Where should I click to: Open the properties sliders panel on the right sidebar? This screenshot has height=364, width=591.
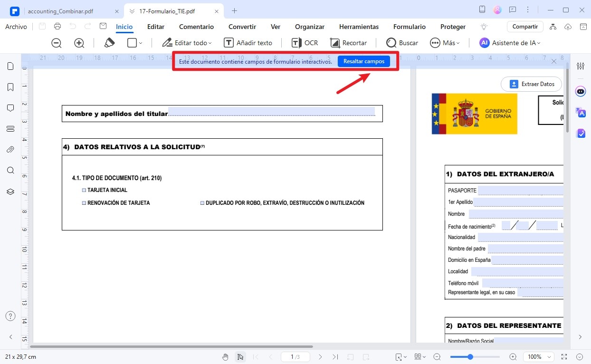point(581,66)
